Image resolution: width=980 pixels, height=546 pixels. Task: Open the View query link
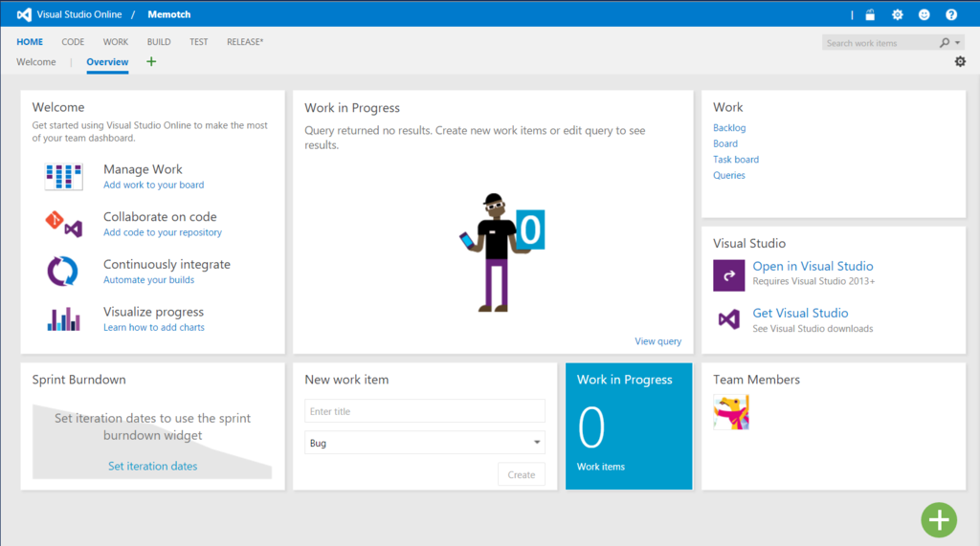(x=658, y=341)
